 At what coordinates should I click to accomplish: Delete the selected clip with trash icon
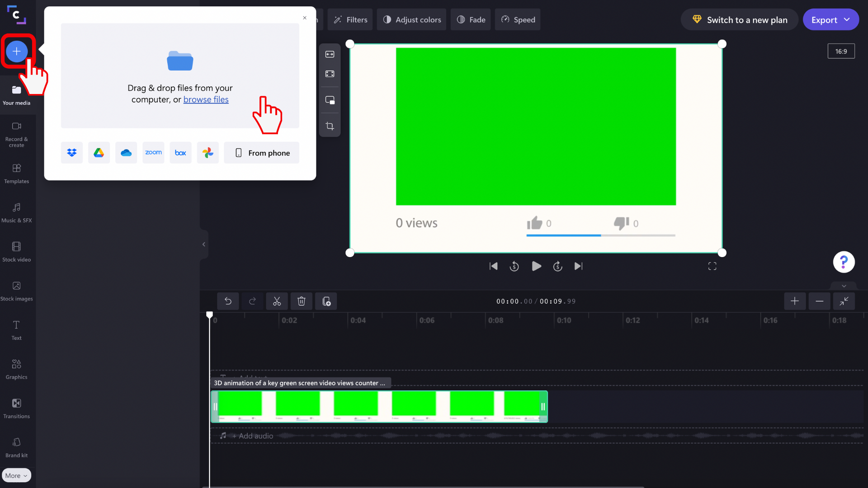coord(301,301)
